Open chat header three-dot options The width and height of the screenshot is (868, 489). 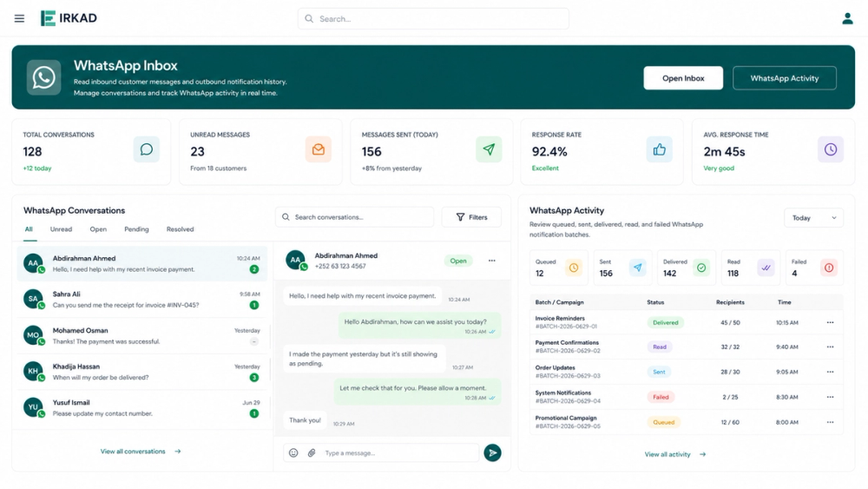pos(491,261)
